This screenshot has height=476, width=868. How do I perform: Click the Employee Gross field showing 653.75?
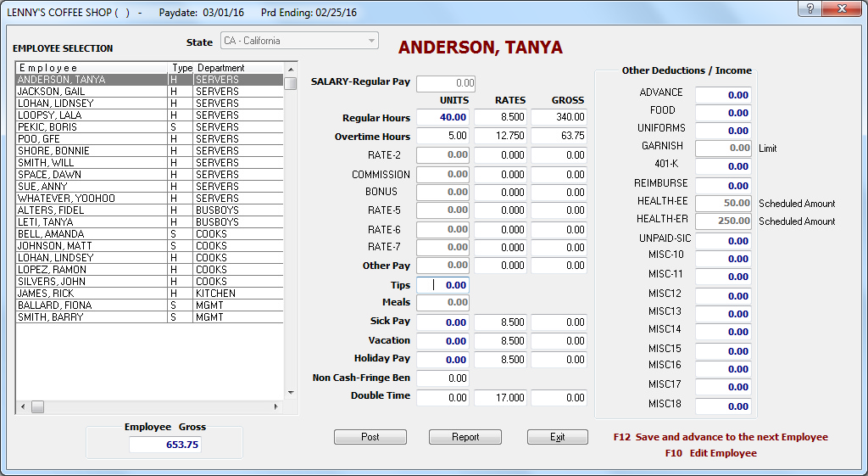pyautogui.click(x=165, y=445)
